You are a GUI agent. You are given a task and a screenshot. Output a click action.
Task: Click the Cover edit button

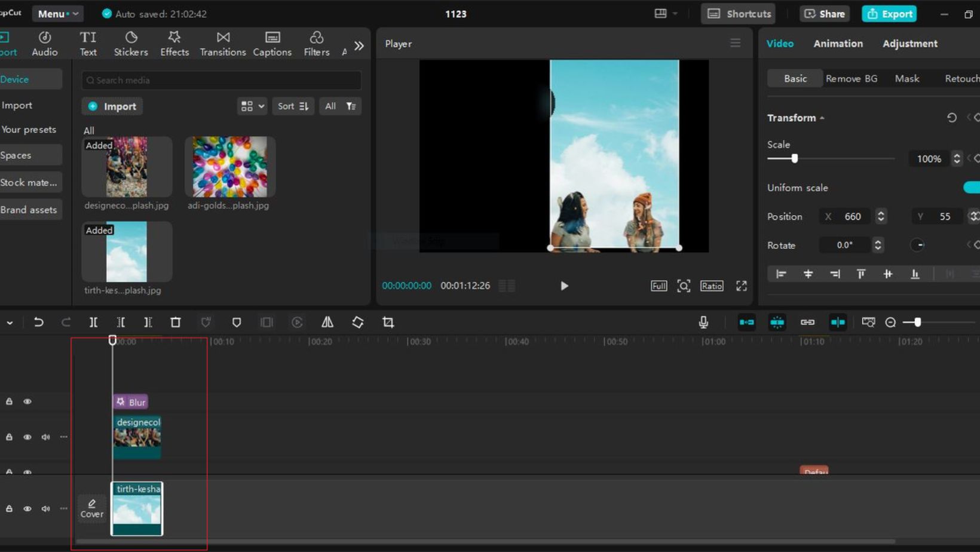coord(92,508)
